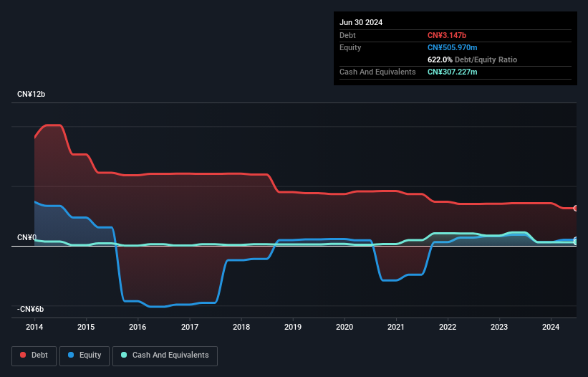Screen dimensions: 588x377
Task: Click the CN¥505.970m equity value
Action: point(452,47)
